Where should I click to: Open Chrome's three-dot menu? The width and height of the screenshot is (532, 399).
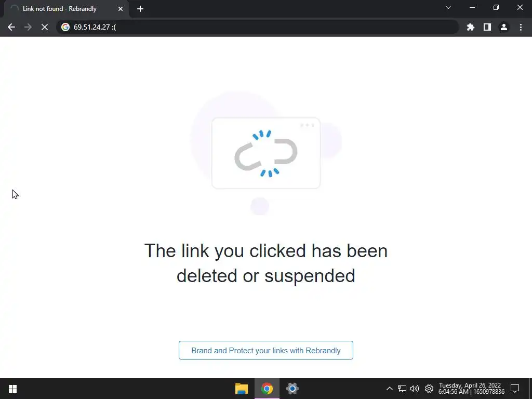click(521, 27)
